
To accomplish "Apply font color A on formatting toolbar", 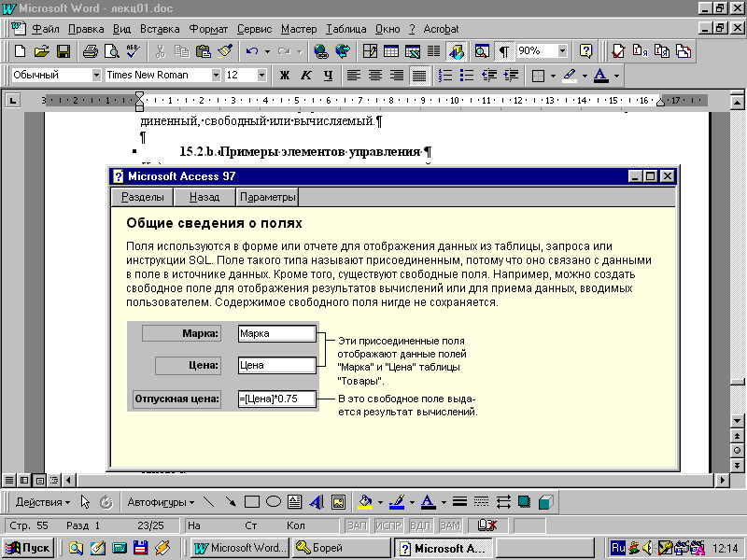I will pos(601,76).
